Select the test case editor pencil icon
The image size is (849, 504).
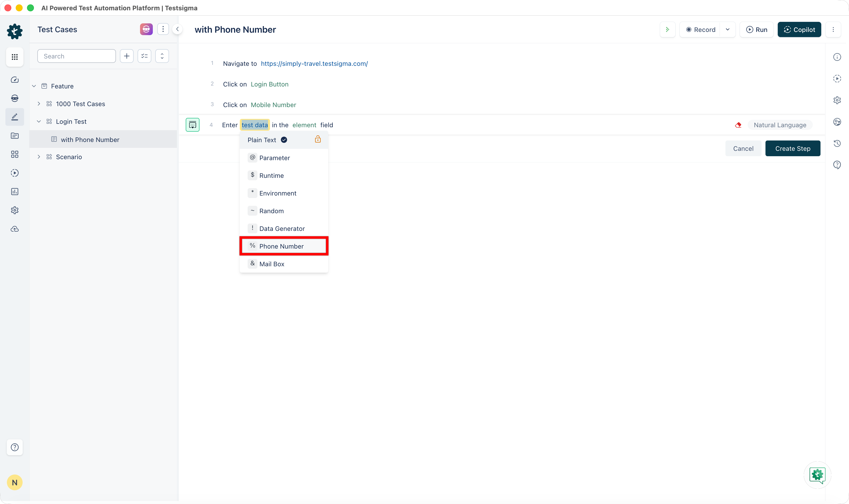[14, 117]
